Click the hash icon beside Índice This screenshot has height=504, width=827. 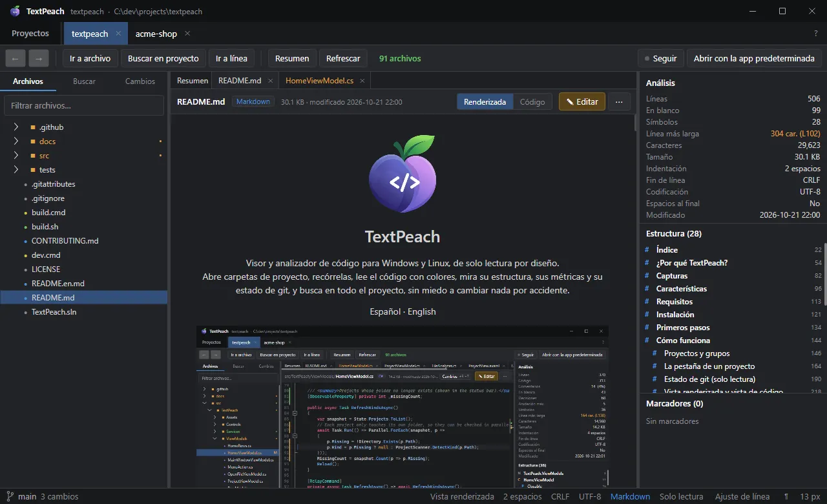pos(647,250)
